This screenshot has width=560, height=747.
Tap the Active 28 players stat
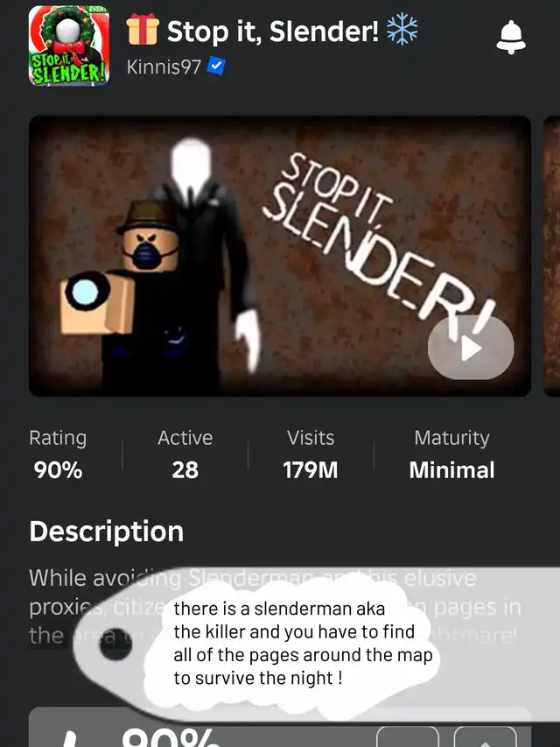coord(185,455)
